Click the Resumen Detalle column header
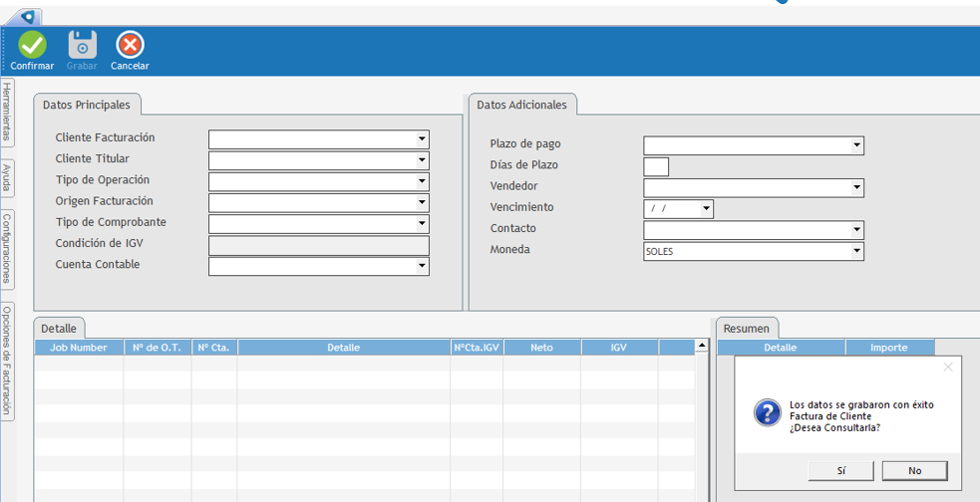980x502 pixels. [x=781, y=348]
